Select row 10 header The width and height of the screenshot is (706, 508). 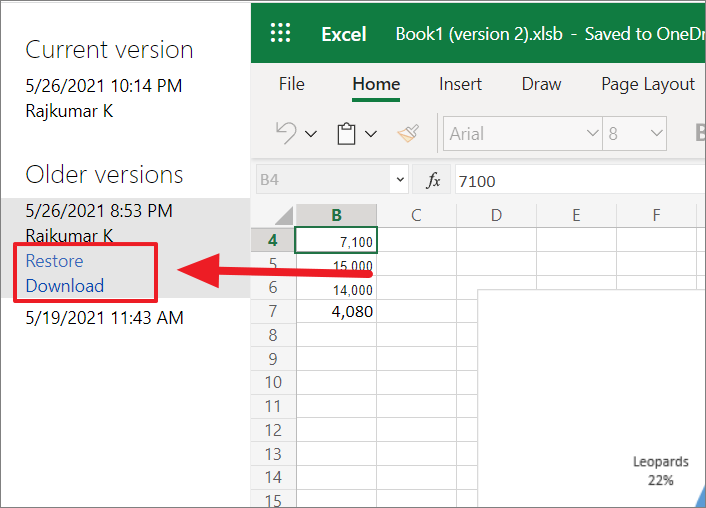click(273, 382)
